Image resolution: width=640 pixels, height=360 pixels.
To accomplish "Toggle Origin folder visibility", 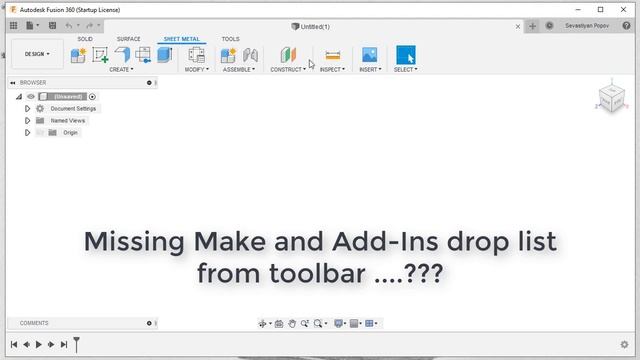I will point(40,133).
